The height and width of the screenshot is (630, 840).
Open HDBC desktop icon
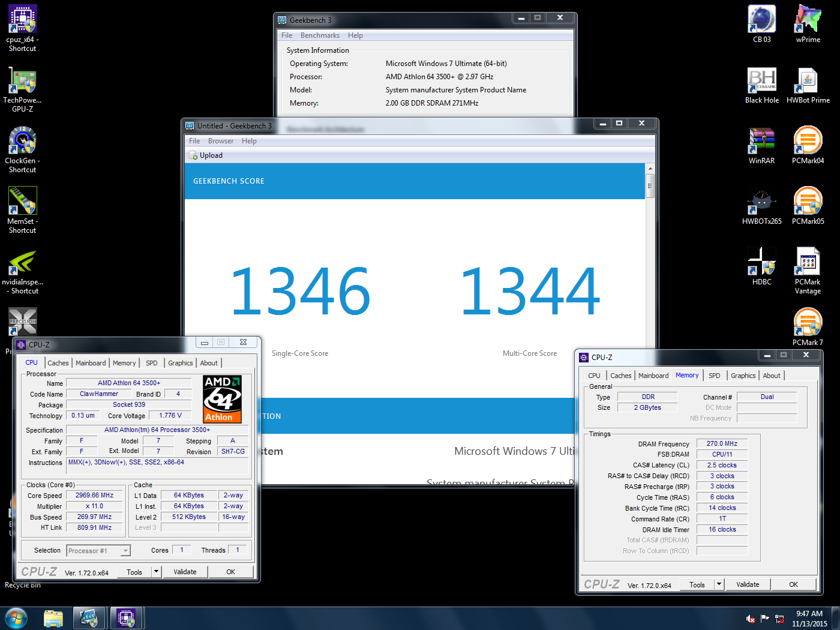click(762, 267)
